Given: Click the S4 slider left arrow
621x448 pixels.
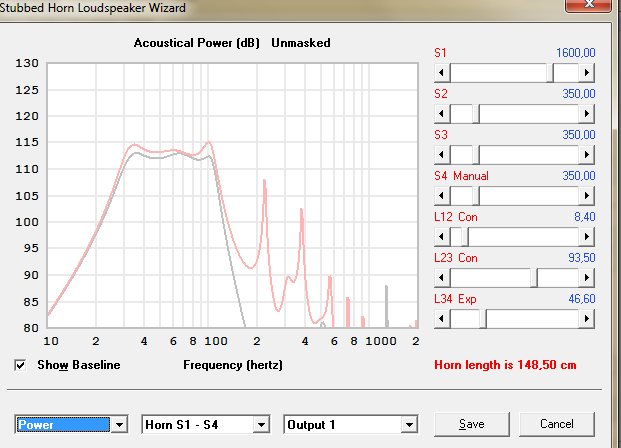Looking at the screenshot, I should click(x=442, y=196).
